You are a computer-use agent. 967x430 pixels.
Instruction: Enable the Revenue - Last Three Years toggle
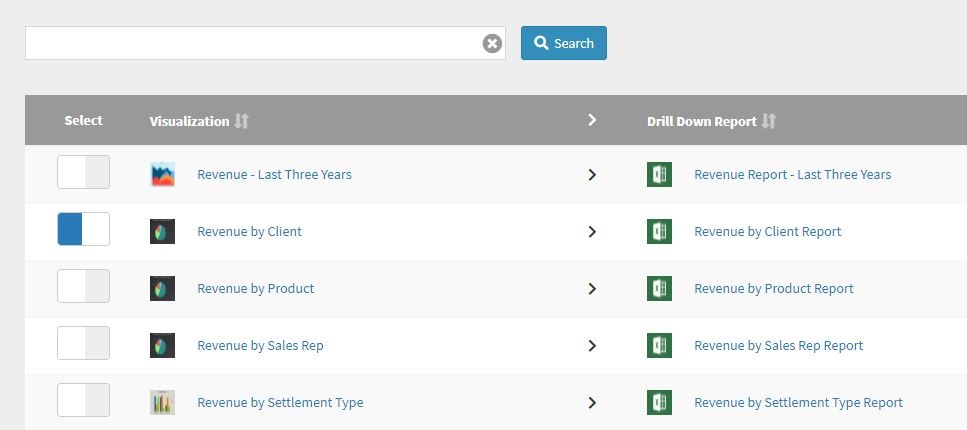point(83,173)
